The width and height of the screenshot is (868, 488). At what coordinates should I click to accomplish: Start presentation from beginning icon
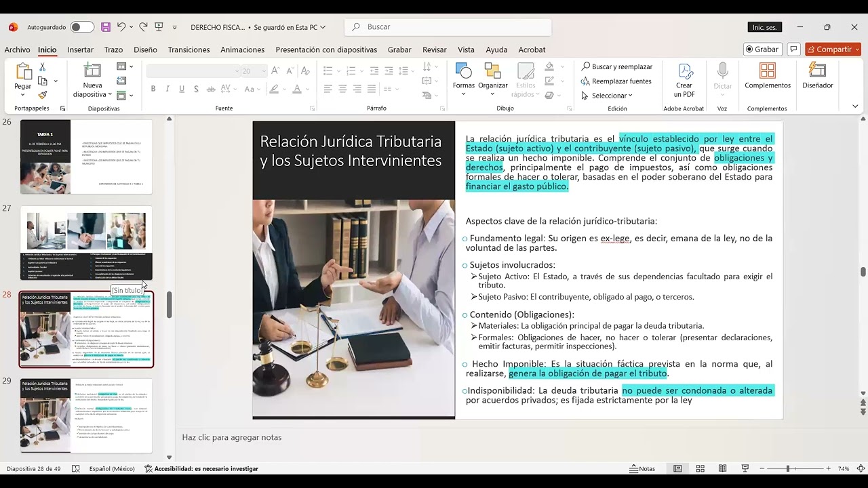click(159, 27)
